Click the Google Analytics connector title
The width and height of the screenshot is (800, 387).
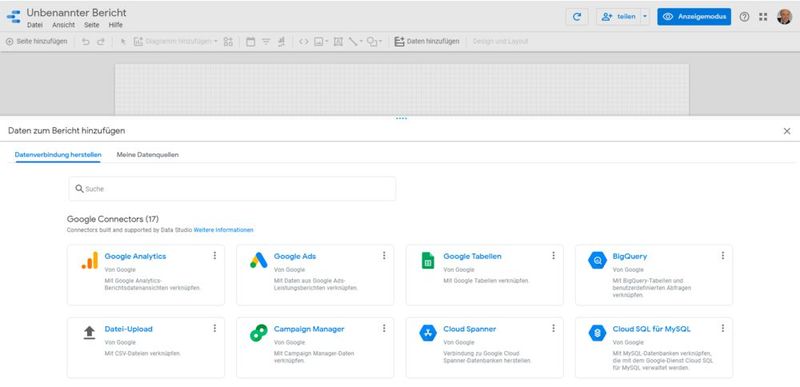point(135,256)
